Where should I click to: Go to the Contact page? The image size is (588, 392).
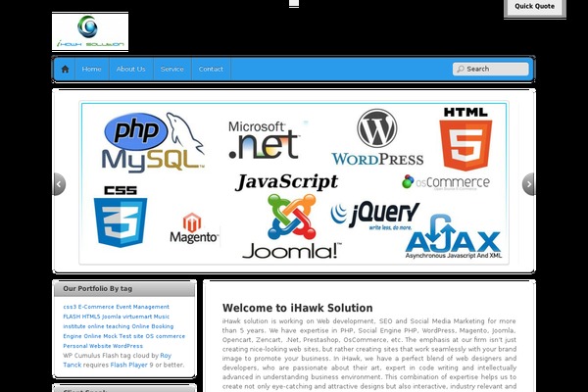click(x=211, y=69)
